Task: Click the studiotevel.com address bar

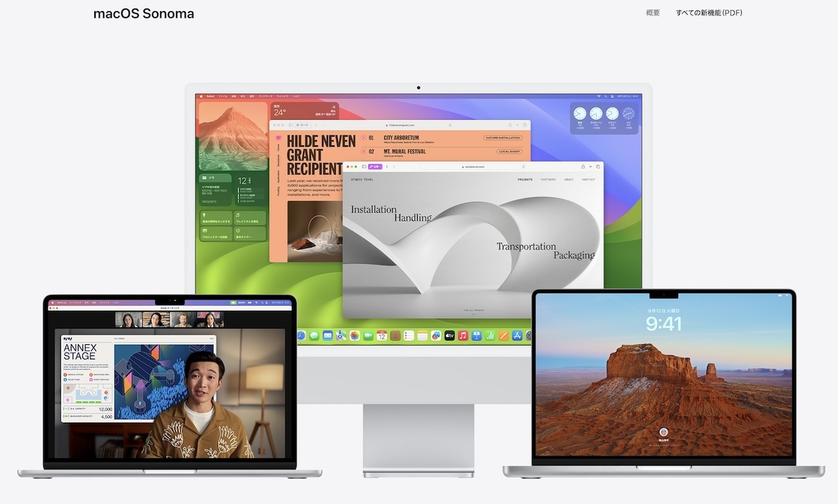Action: [473, 167]
